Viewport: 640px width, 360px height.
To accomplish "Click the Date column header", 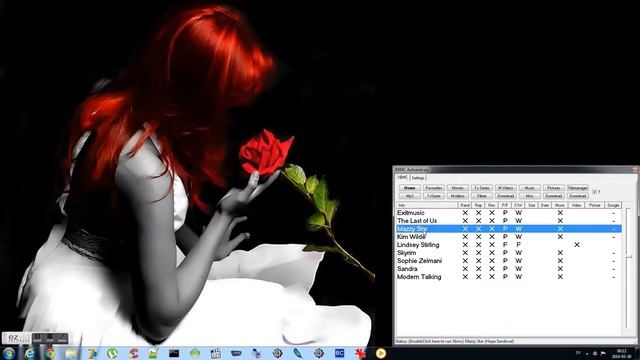I will [545, 205].
